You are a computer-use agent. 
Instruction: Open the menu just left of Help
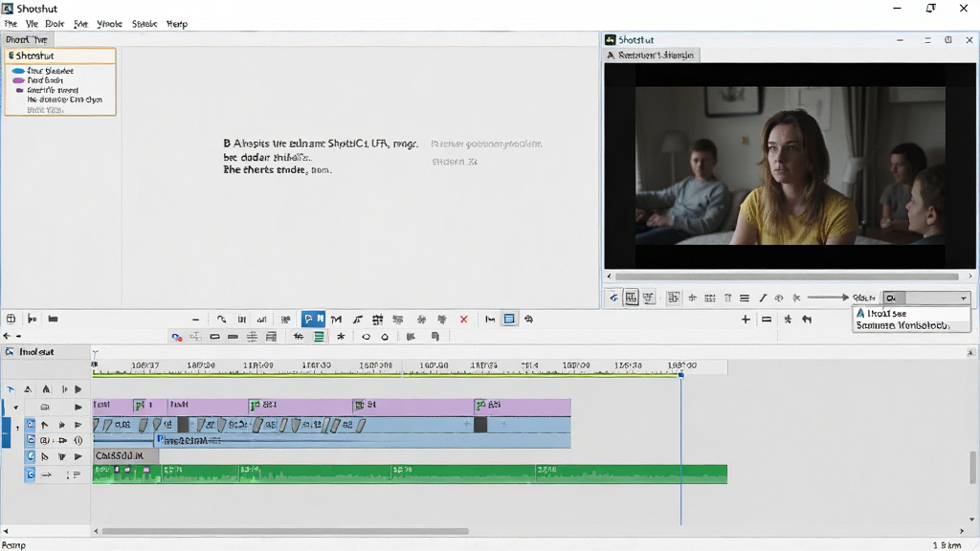pyautogui.click(x=145, y=24)
